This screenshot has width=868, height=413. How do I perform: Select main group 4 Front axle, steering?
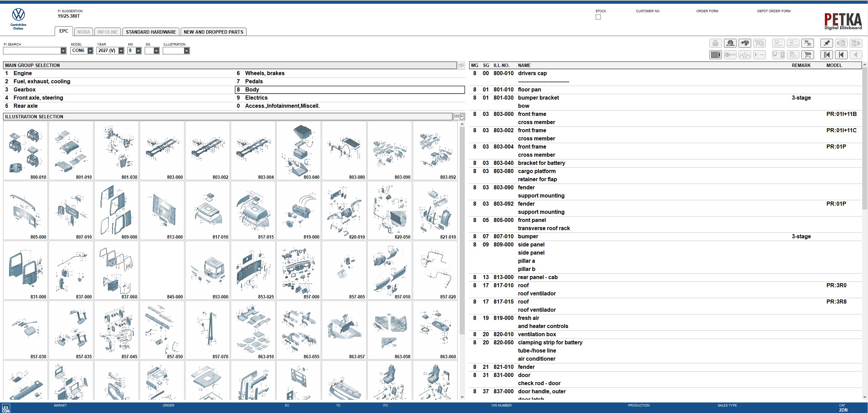click(118, 98)
